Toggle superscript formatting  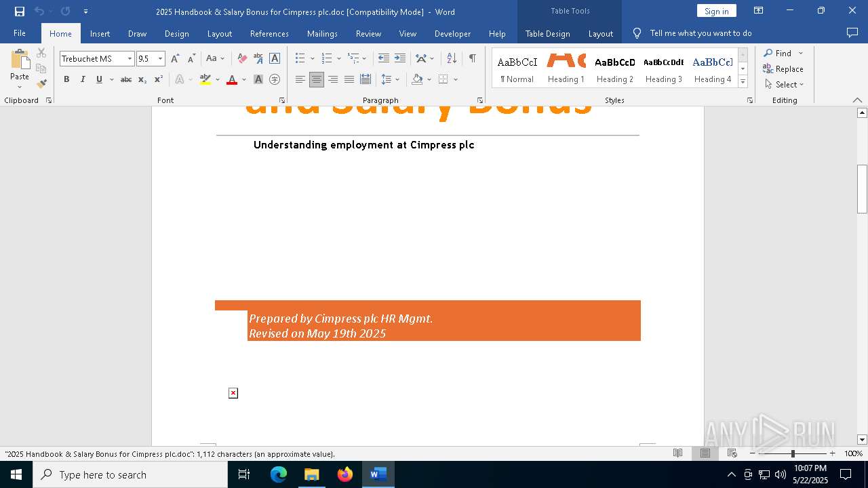159,79
